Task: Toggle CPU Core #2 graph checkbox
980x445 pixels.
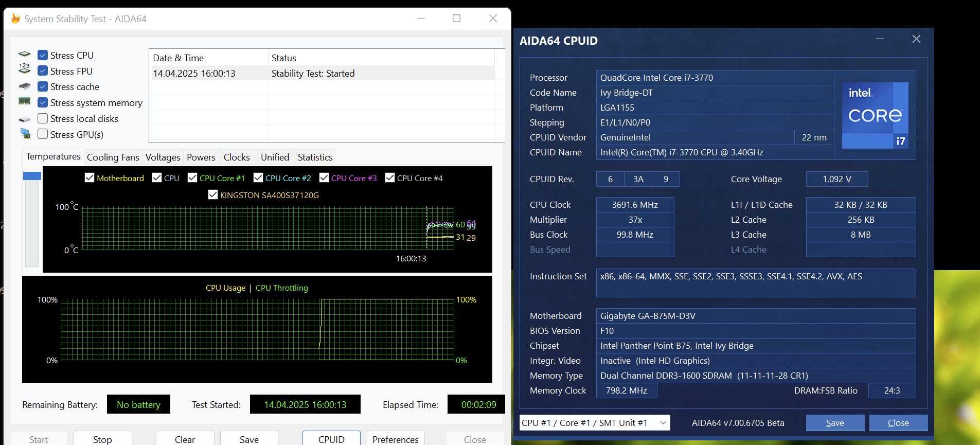Action: (258, 177)
